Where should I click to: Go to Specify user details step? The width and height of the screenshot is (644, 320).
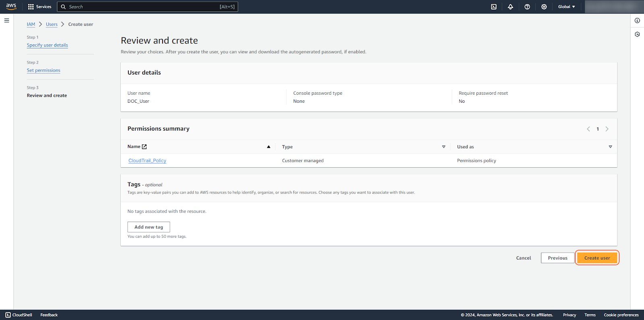tap(47, 45)
